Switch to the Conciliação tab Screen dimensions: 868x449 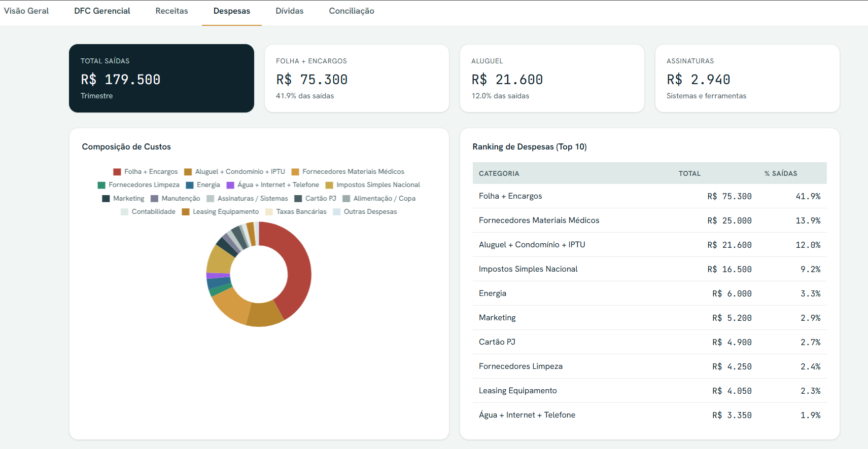352,11
